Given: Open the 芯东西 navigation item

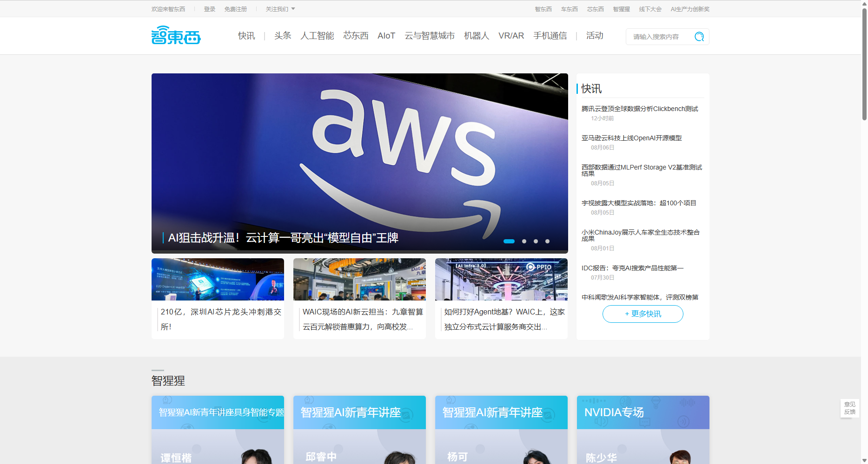Looking at the screenshot, I should coord(356,36).
